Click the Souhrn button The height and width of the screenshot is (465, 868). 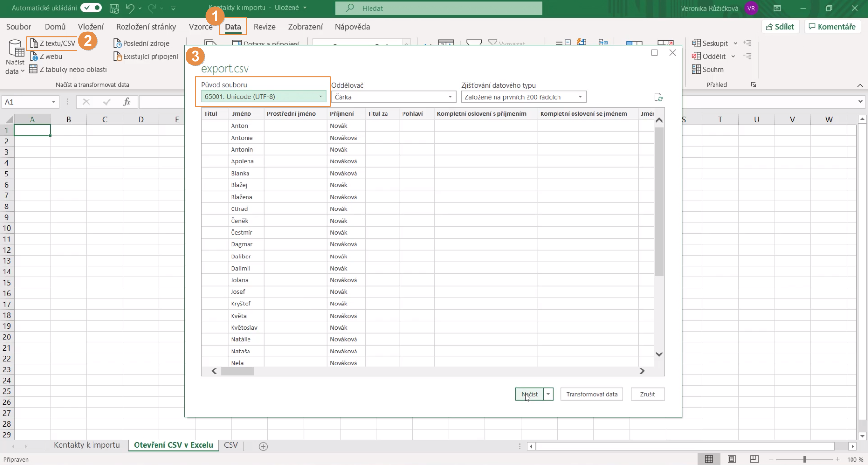(708, 69)
